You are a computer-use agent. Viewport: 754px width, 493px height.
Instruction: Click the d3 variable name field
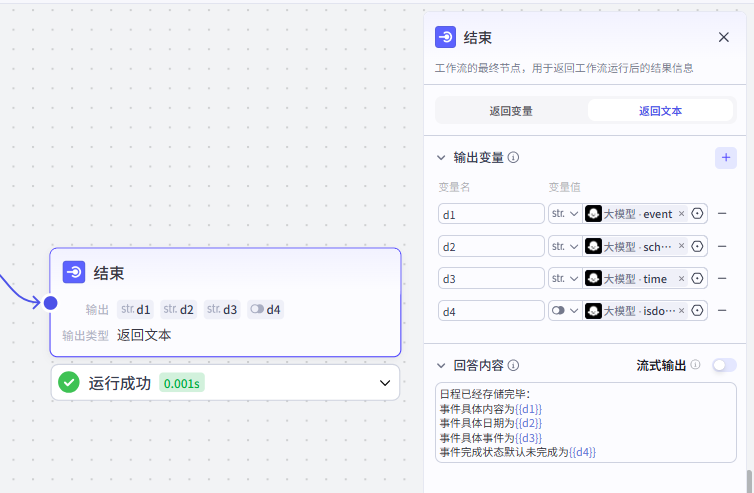[x=491, y=279]
